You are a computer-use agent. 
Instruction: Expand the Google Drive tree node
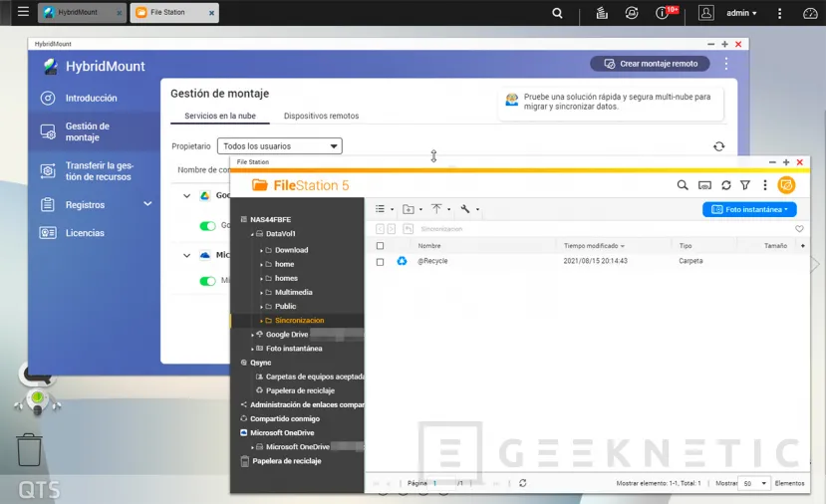252,335
